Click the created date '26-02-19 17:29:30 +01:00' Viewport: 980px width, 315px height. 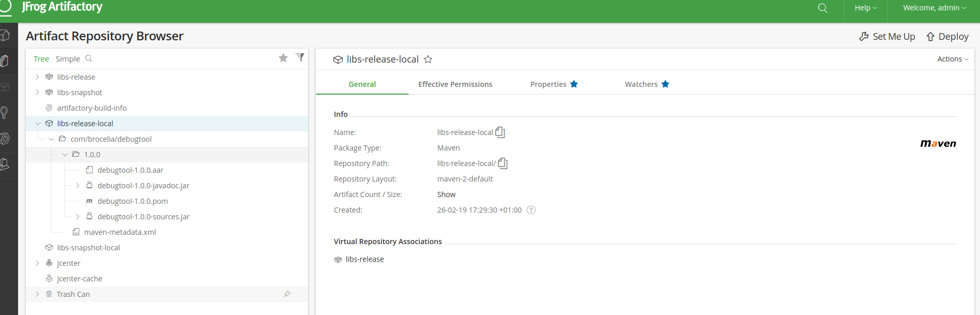(x=480, y=210)
